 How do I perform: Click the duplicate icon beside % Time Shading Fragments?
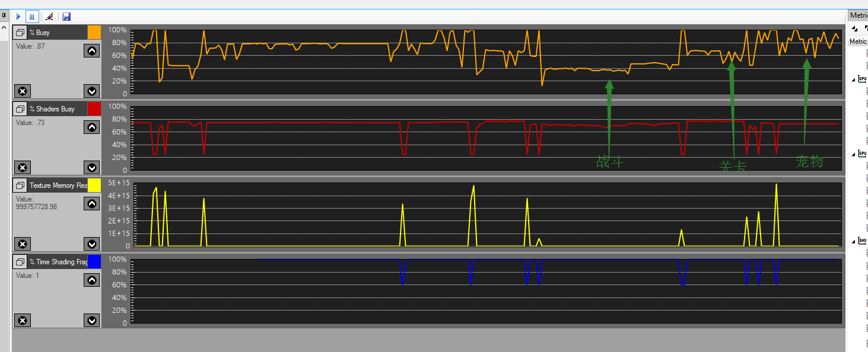pyautogui.click(x=20, y=261)
